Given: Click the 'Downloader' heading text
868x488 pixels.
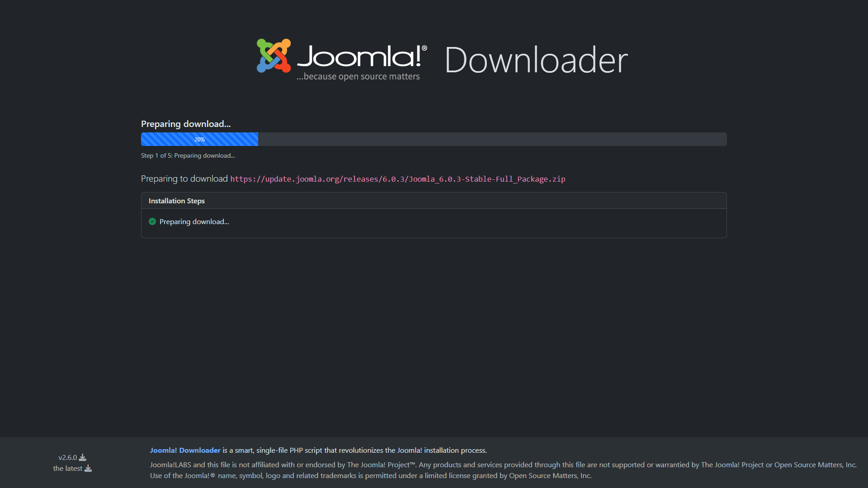Looking at the screenshot, I should pos(536,60).
